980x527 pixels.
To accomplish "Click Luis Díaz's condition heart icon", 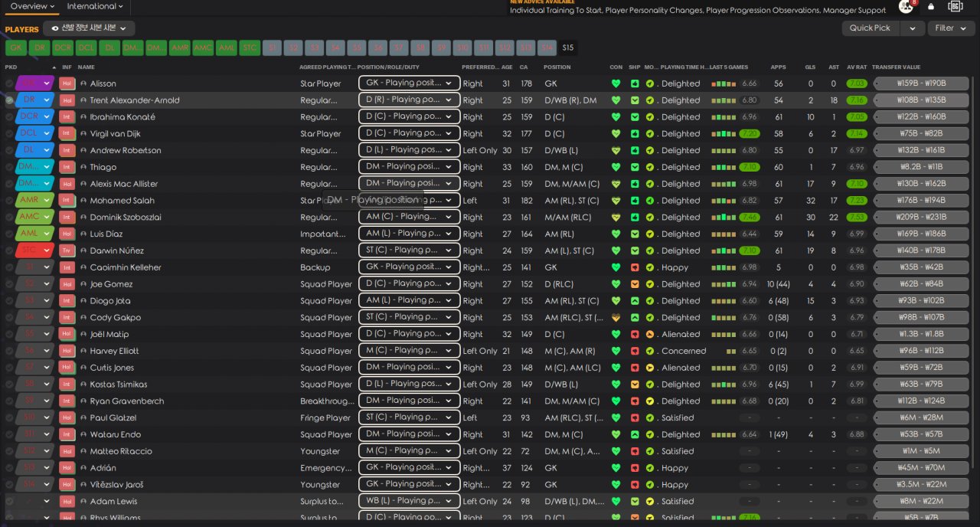I will point(616,234).
